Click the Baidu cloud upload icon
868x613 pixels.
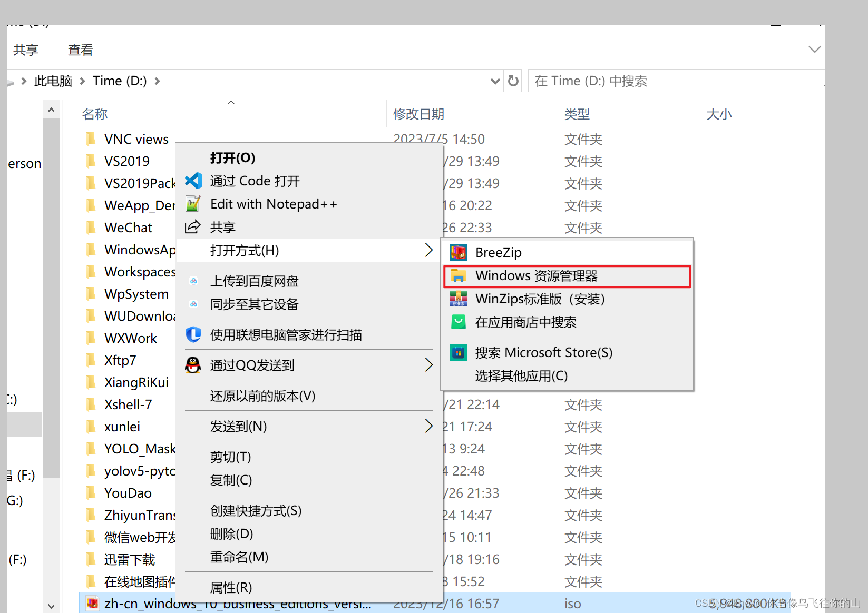click(x=194, y=281)
